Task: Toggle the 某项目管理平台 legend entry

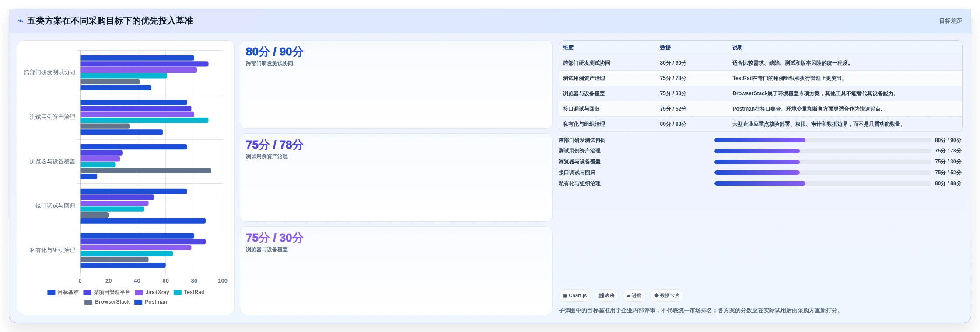Action: point(107,293)
